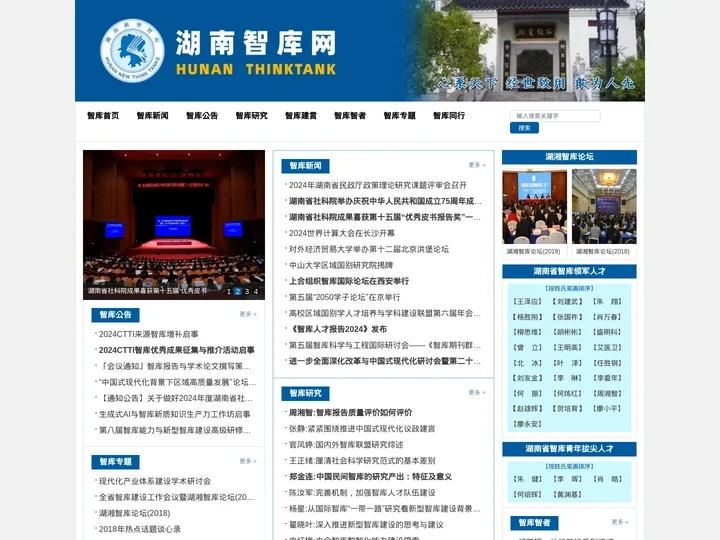
Task: Open the conference hall slideshow image
Action: [x=174, y=225]
